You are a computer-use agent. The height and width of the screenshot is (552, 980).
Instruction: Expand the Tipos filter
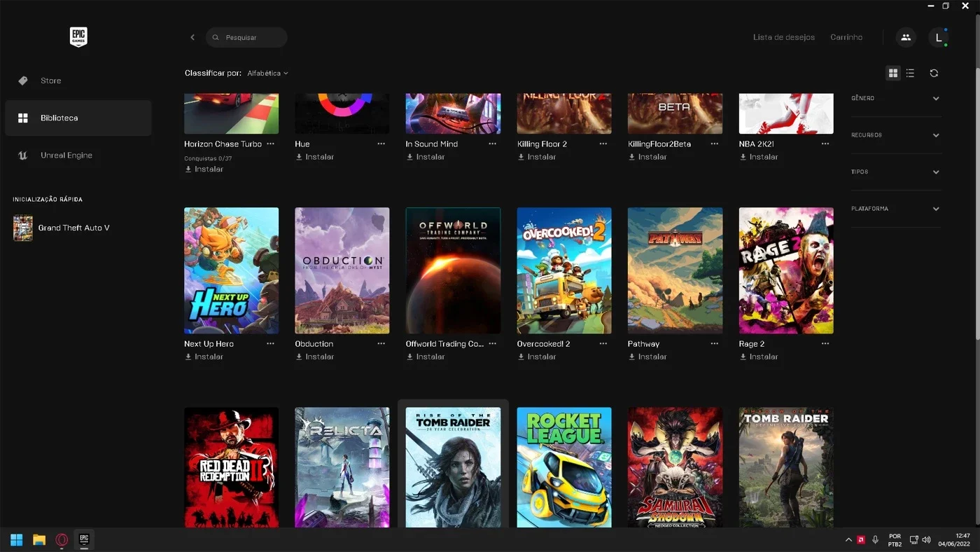click(x=896, y=172)
